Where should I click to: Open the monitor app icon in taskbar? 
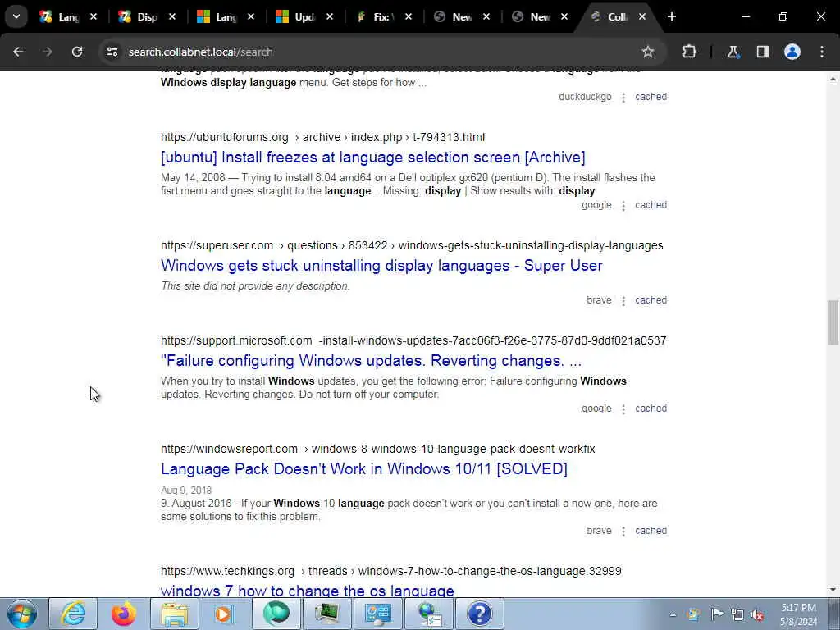point(326,614)
